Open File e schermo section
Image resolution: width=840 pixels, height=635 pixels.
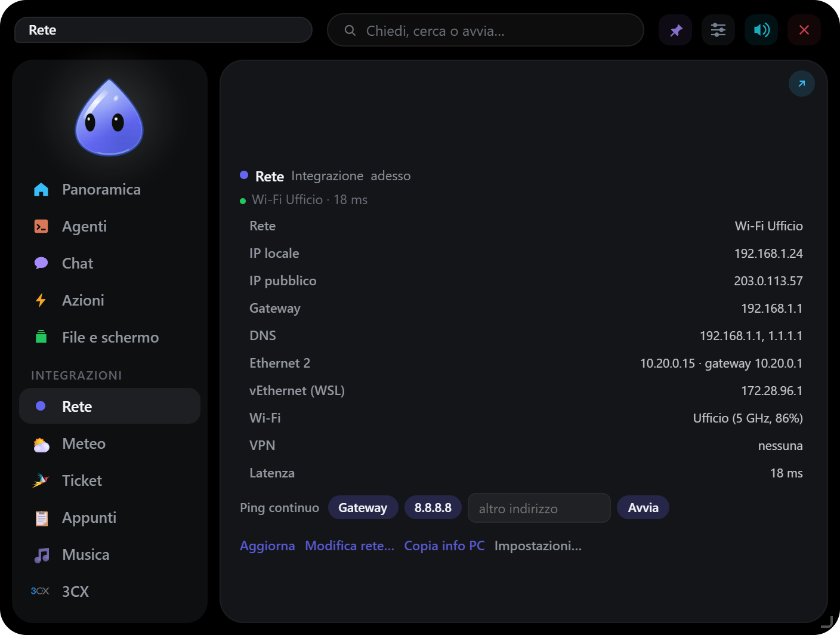(110, 337)
